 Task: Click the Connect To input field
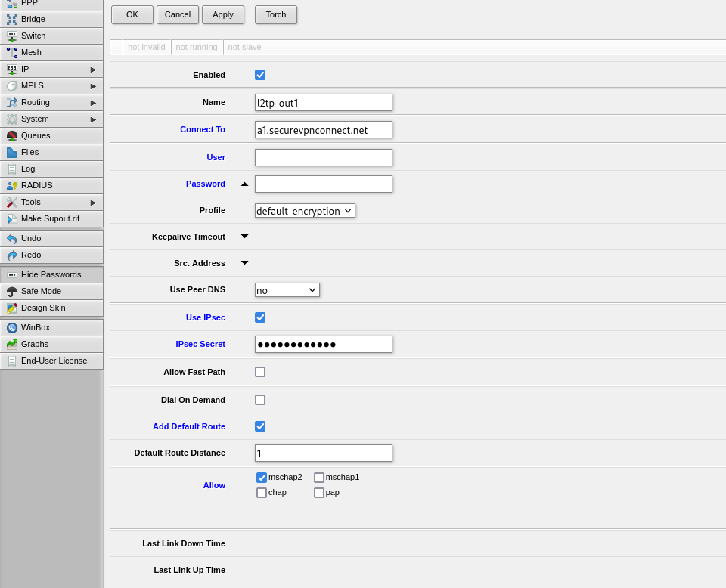click(324, 130)
